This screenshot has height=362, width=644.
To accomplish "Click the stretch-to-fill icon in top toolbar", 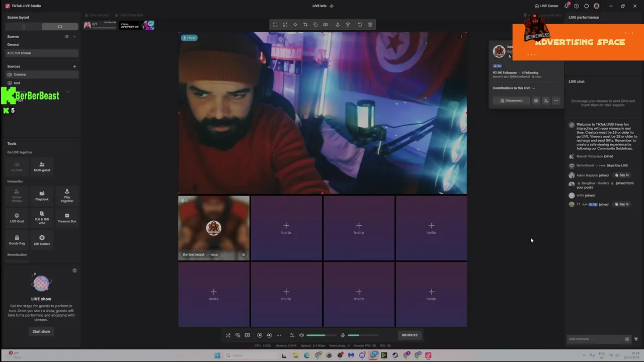I will pos(285,25).
